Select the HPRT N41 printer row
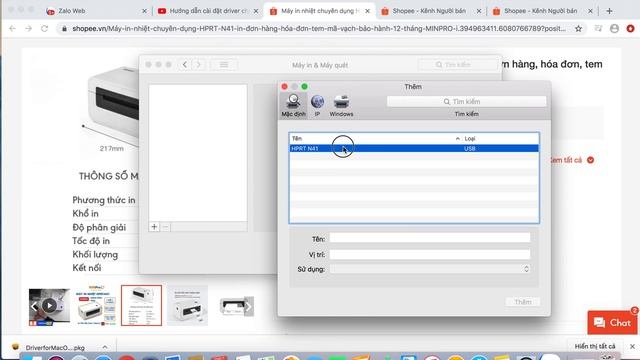The height and width of the screenshot is (360, 640). (x=414, y=149)
